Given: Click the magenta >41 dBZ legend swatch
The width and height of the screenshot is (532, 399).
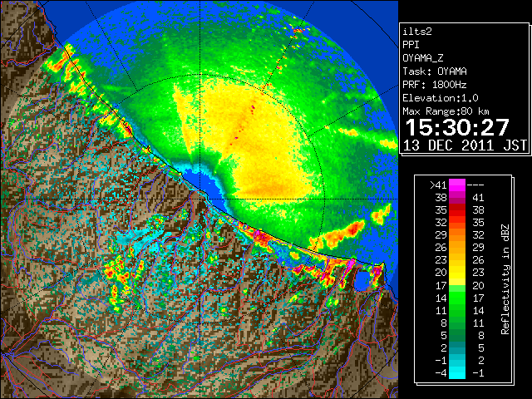Looking at the screenshot, I should (457, 185).
